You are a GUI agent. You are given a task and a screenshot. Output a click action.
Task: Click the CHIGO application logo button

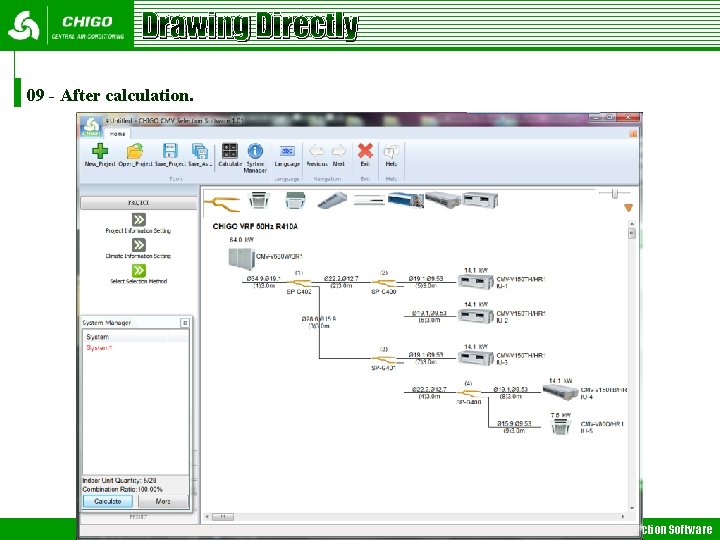point(91,126)
